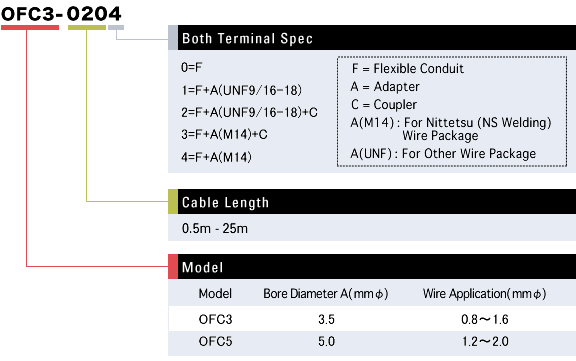Click the gray marker beside Both Terminal Spec
Image resolution: width=576 pixels, height=361 pixels.
tap(173, 38)
